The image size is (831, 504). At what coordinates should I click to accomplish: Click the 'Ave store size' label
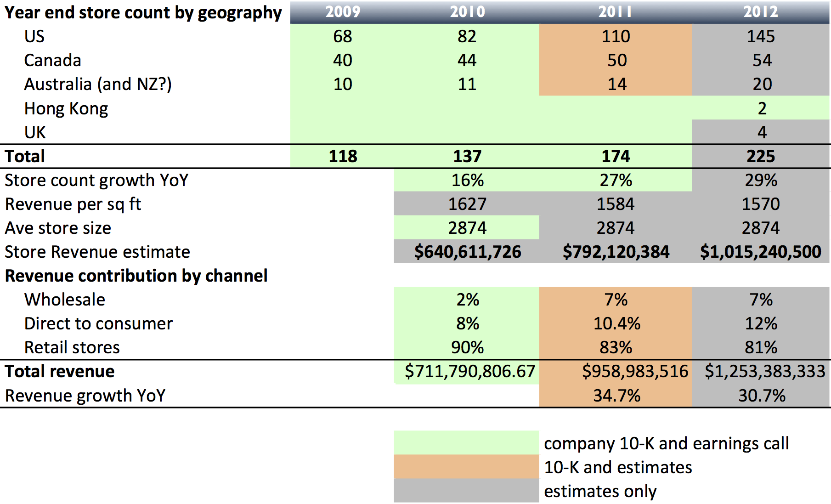coord(58,228)
